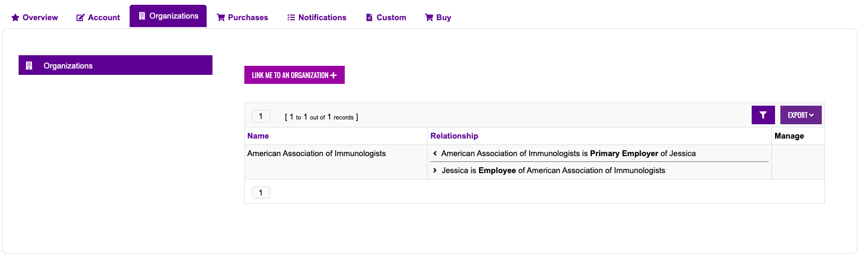The width and height of the screenshot is (868, 257).
Task: Select page 1 in the top pagination
Action: pos(261,116)
